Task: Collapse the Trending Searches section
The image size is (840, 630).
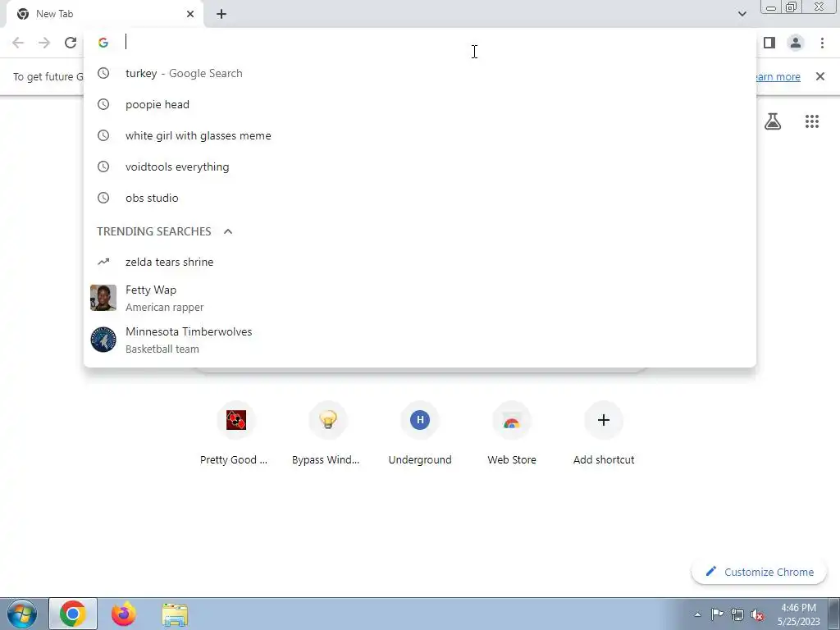Action: point(228,231)
